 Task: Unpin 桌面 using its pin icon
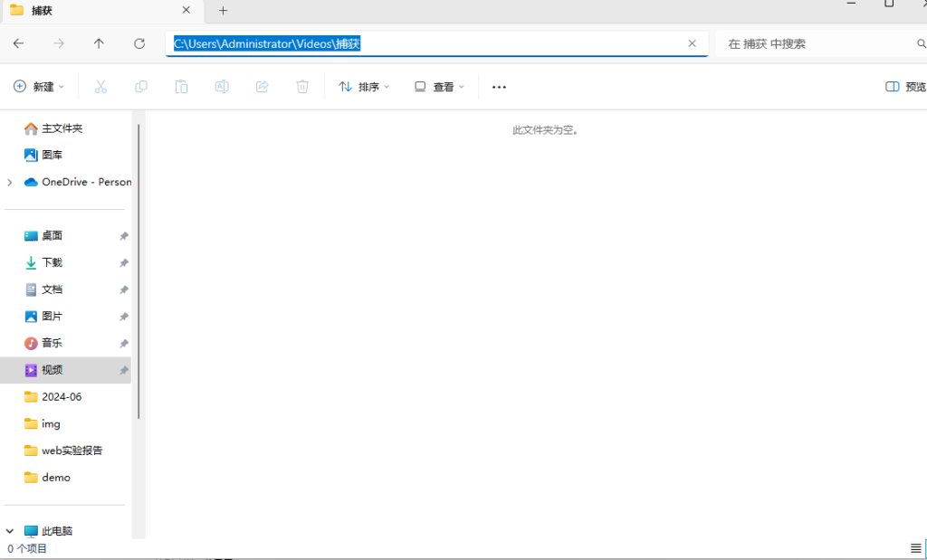click(123, 236)
